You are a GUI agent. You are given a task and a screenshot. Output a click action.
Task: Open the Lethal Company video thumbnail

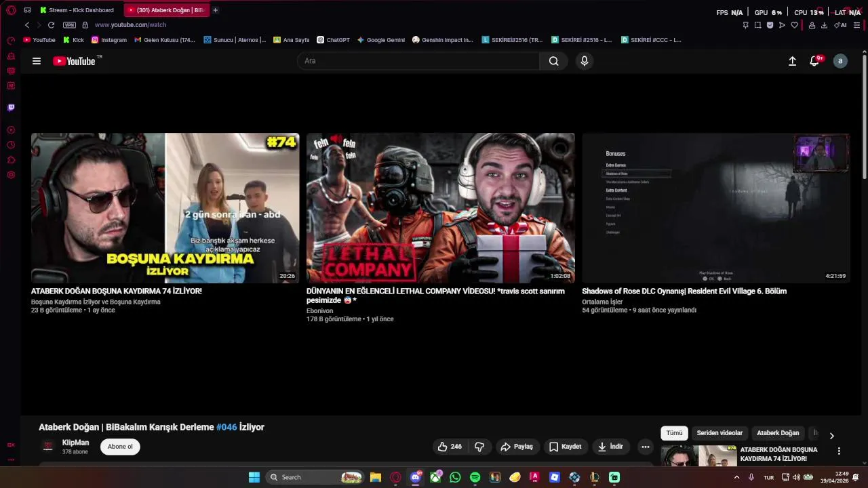440,207
